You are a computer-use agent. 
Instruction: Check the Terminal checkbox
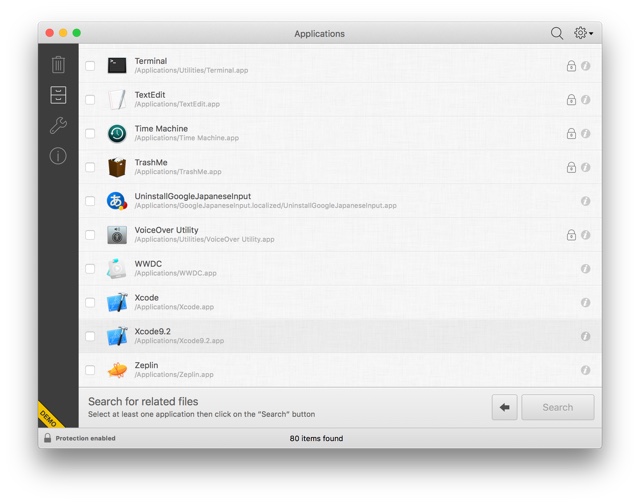click(x=90, y=66)
